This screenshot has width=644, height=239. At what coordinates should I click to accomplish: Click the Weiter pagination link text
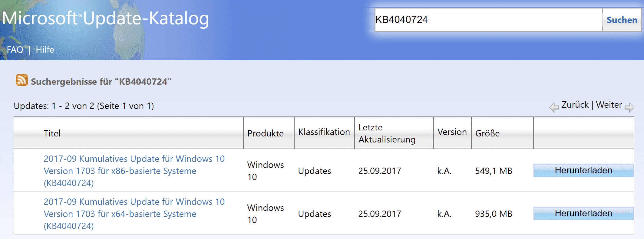pyautogui.click(x=609, y=105)
